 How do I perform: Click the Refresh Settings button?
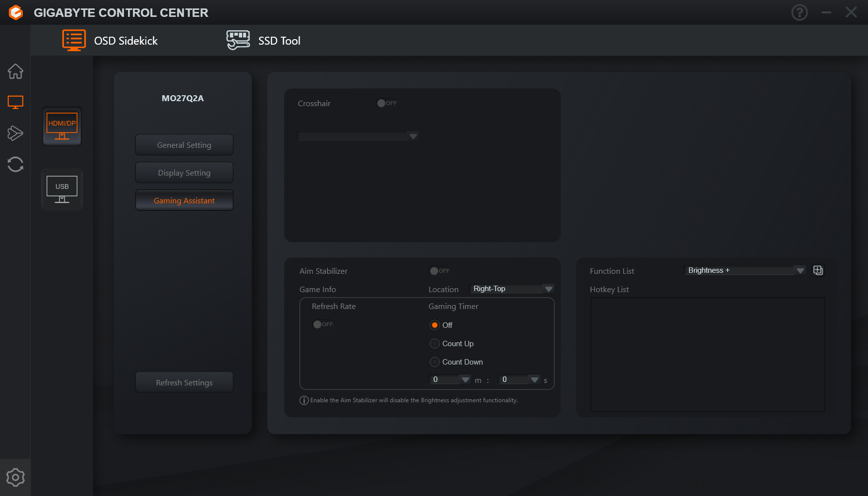(x=184, y=382)
